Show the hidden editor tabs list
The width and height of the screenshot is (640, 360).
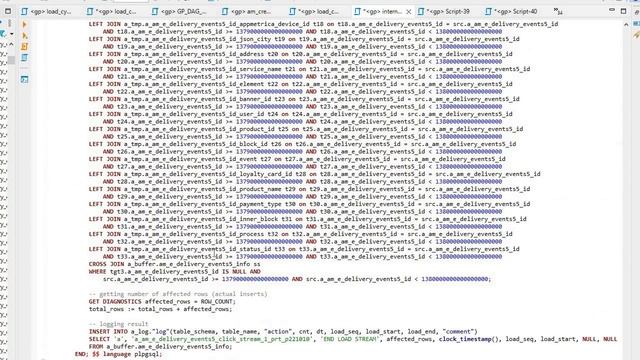[x=558, y=11]
